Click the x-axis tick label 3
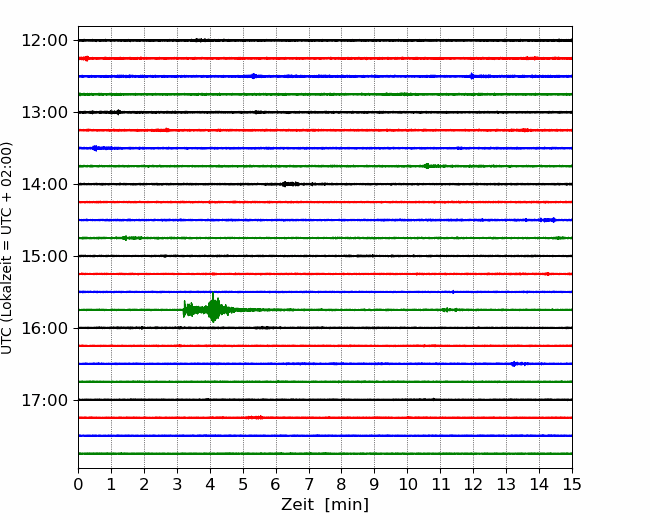Image resolution: width=650 pixels, height=520 pixels. (177, 484)
